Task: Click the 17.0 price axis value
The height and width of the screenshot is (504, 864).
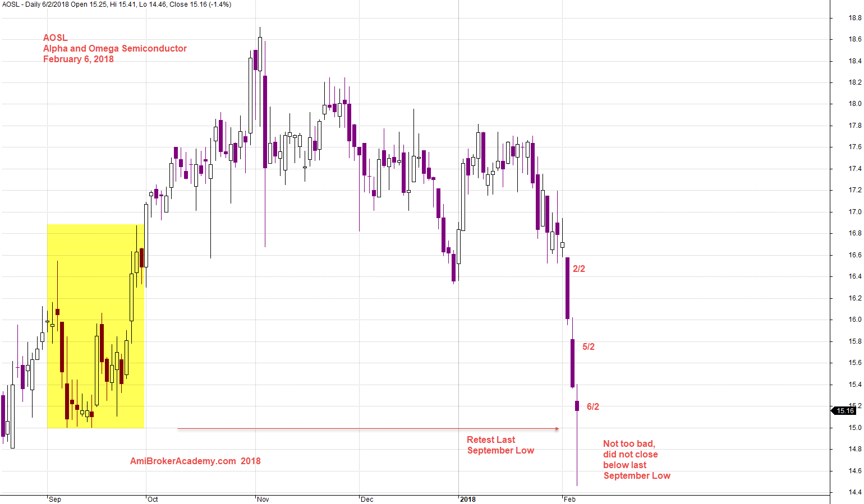Action: (855, 212)
